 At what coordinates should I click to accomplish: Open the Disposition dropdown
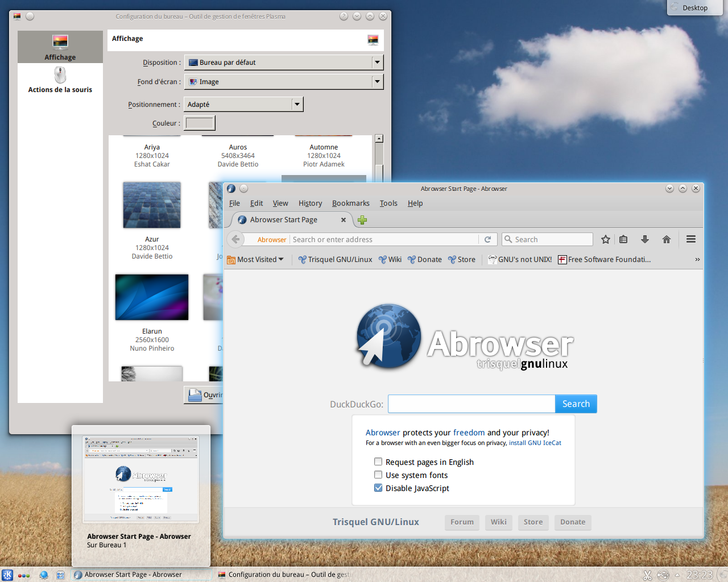tap(284, 63)
